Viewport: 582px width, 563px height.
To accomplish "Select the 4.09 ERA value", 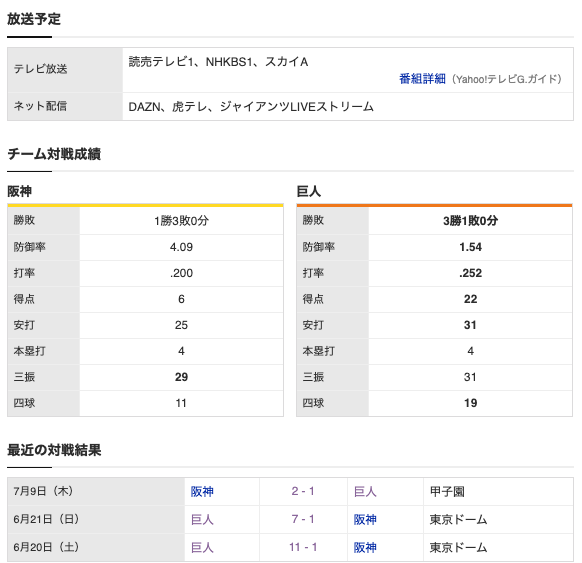I will 182,247.
